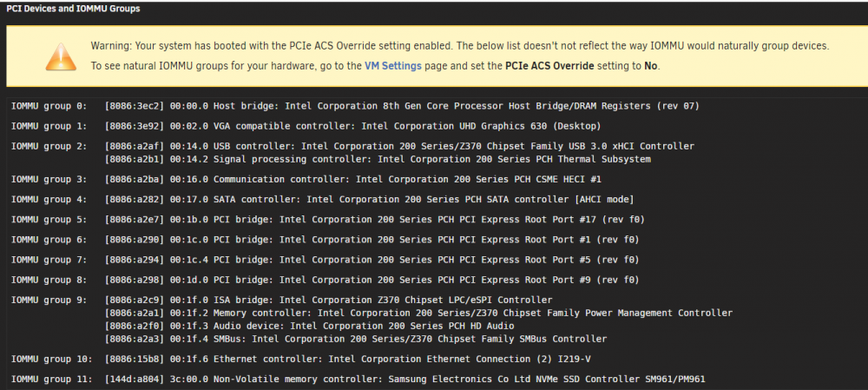Select the CSME HECI #1 communication controller row
Image resolution: width=868 pixels, height=390 pixels.
coord(353,180)
